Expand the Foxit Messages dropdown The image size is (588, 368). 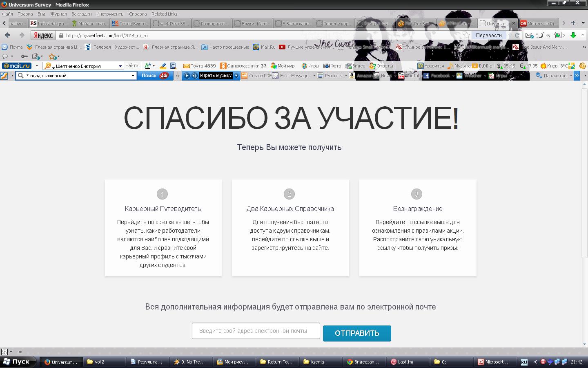point(314,76)
